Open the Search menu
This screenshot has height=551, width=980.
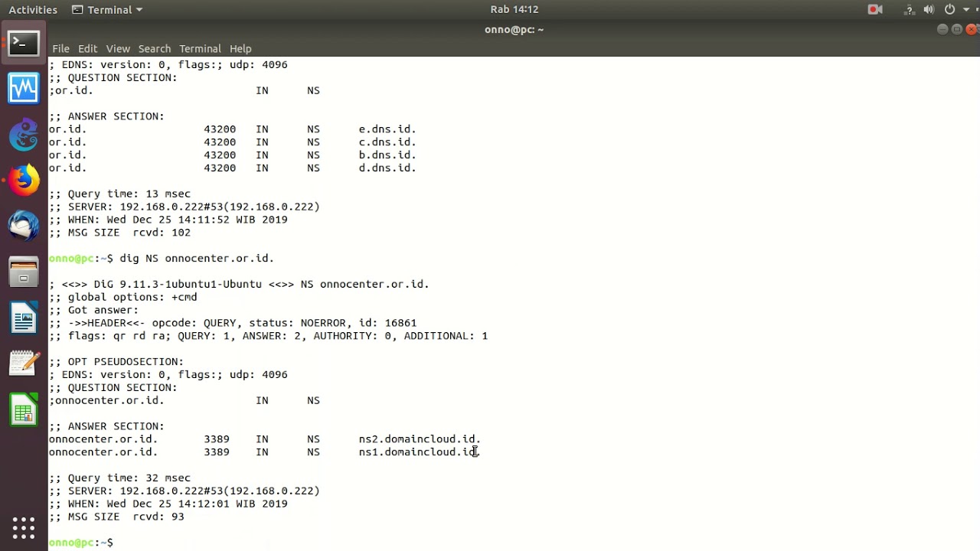(x=155, y=48)
